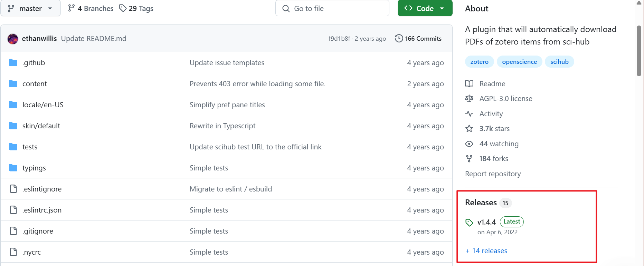Click the scrollbar up arrow

tap(639, 3)
